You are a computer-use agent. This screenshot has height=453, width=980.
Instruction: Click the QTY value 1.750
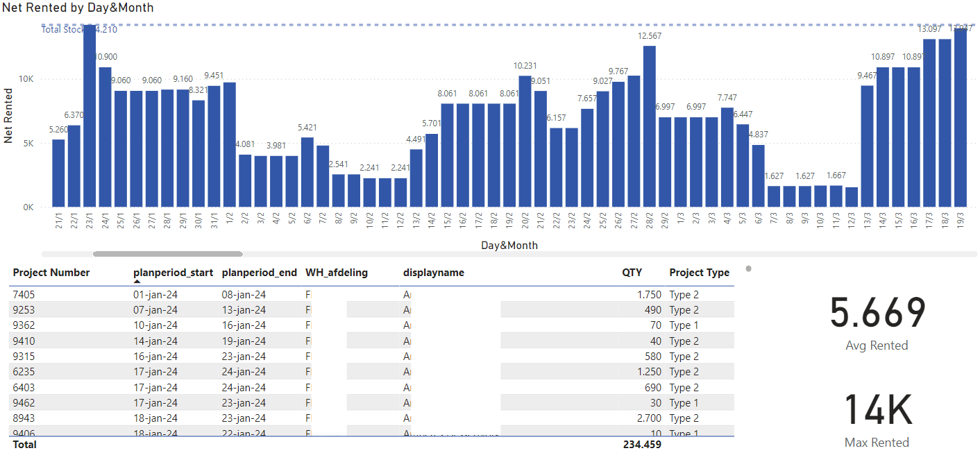coord(649,294)
